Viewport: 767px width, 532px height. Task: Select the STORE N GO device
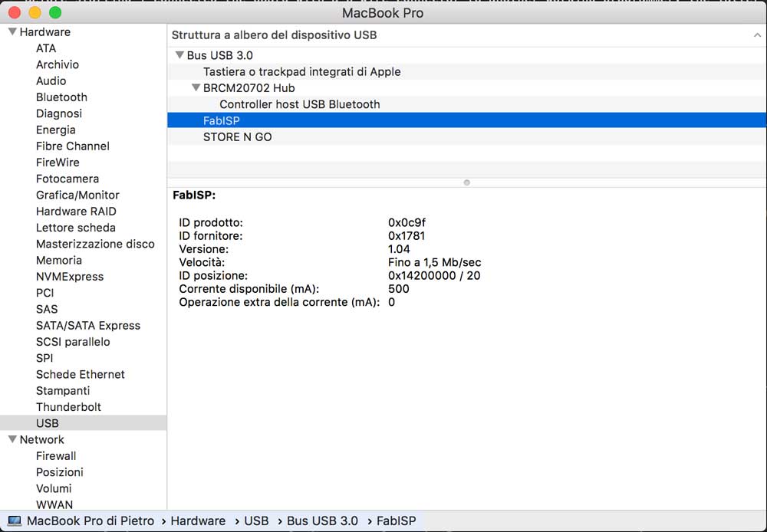coord(466,136)
